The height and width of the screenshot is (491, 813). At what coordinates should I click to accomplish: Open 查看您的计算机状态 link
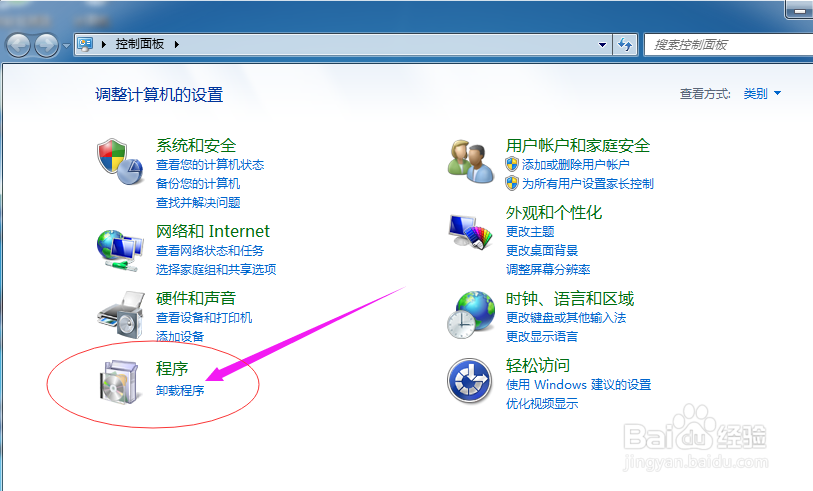210,165
